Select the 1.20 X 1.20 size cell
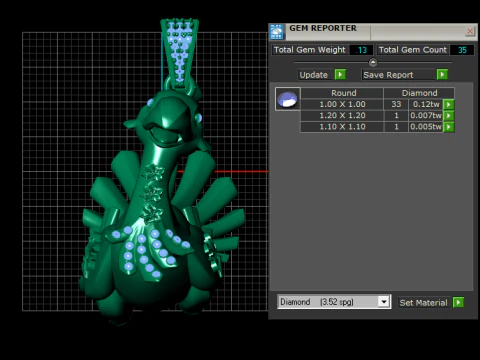The image size is (480, 360). pos(342,116)
